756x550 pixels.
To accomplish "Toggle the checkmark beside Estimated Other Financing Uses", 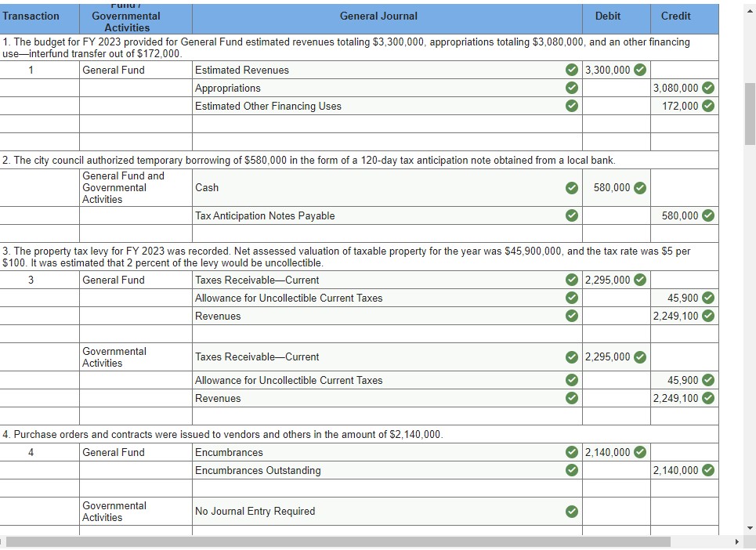I will [571, 106].
